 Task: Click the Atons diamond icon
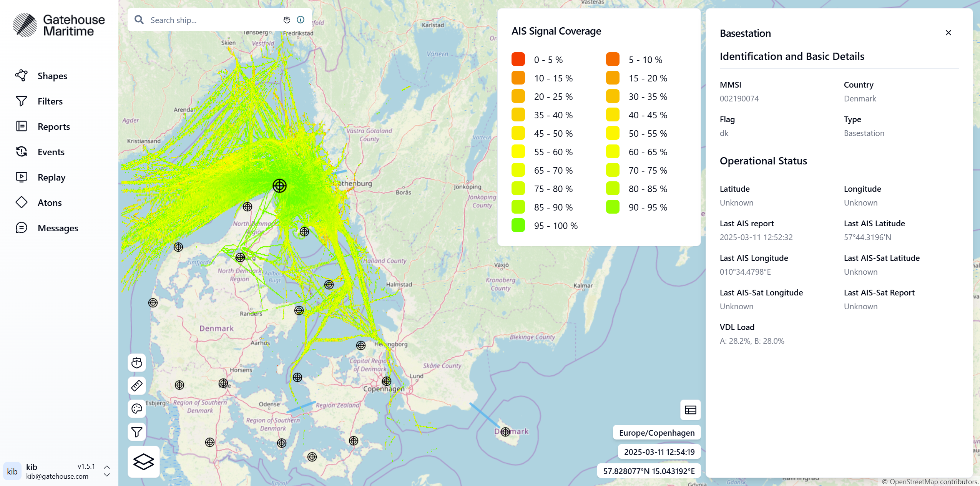[22, 202]
